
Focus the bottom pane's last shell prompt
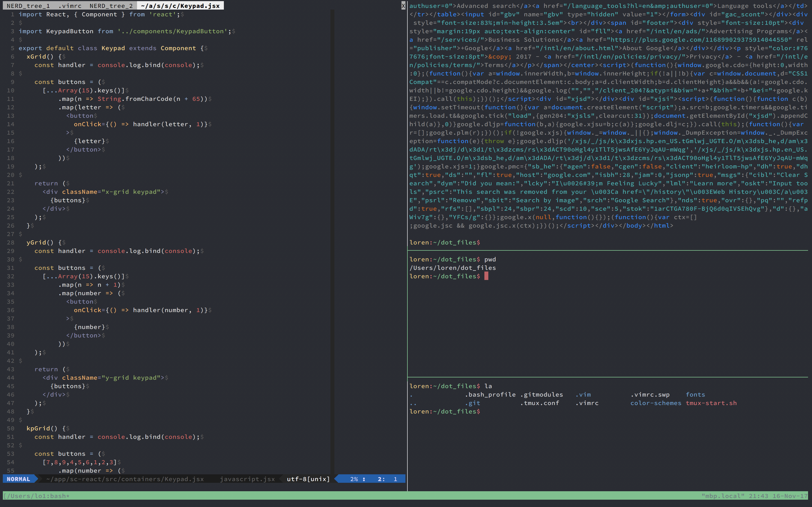pos(445,412)
